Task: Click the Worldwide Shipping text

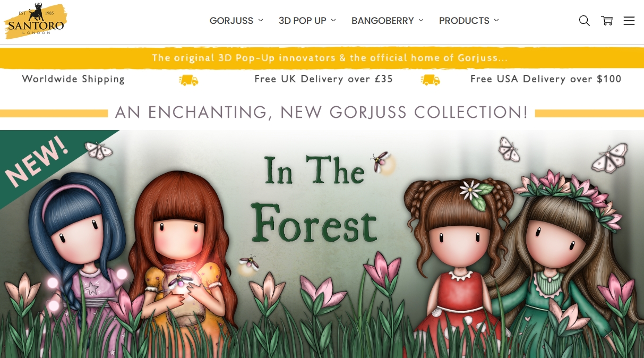Action: 73,79
